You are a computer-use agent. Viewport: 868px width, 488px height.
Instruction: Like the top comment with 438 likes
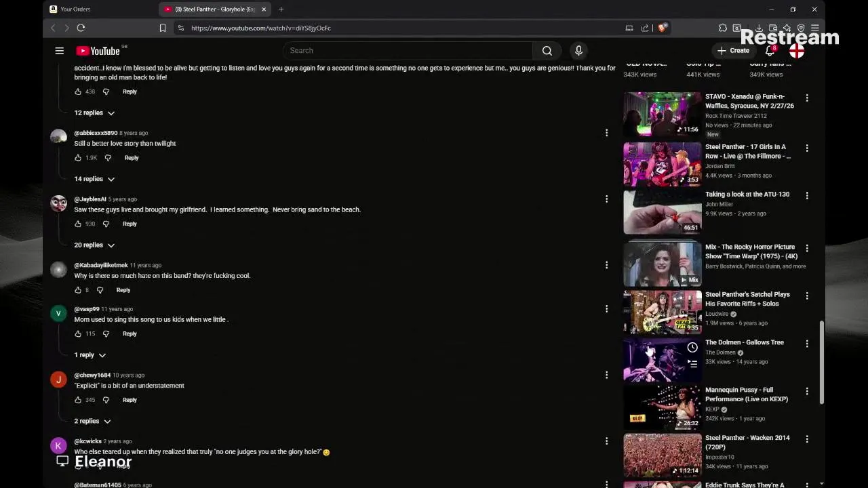pyautogui.click(x=78, y=91)
